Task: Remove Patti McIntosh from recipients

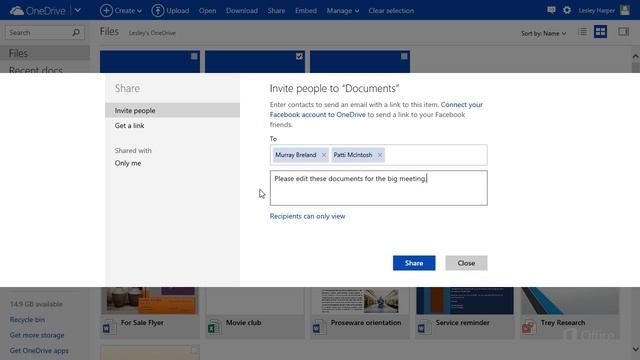Action: (x=380, y=155)
